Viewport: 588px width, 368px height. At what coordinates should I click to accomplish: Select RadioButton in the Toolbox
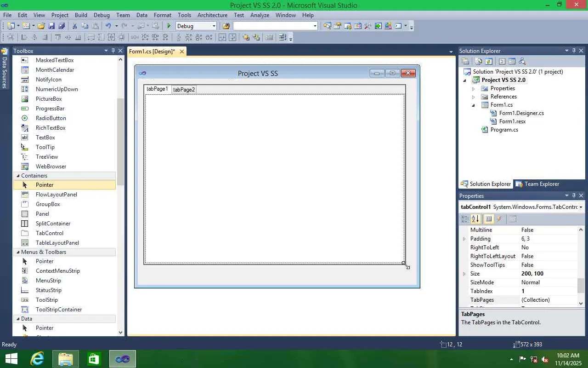(51, 118)
